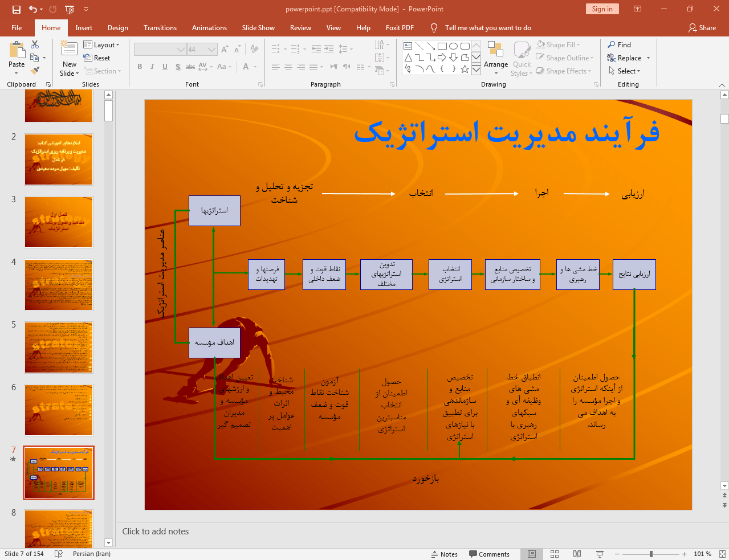Open the Animations tab
Screen dimensions: 729x560
[x=209, y=28]
